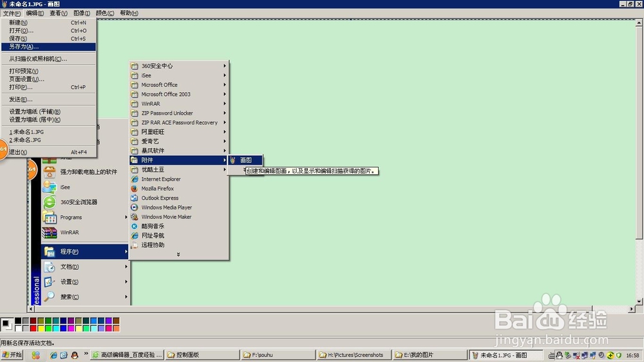Pick the bright green swatch in palette
Image resolution: width=644 pixels, height=362 pixels.
48,329
